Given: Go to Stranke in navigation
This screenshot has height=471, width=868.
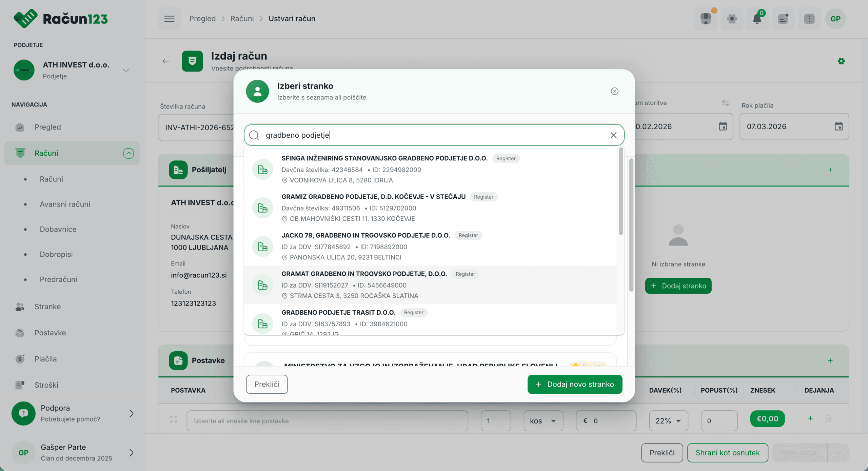Looking at the screenshot, I should pyautogui.click(x=47, y=307).
